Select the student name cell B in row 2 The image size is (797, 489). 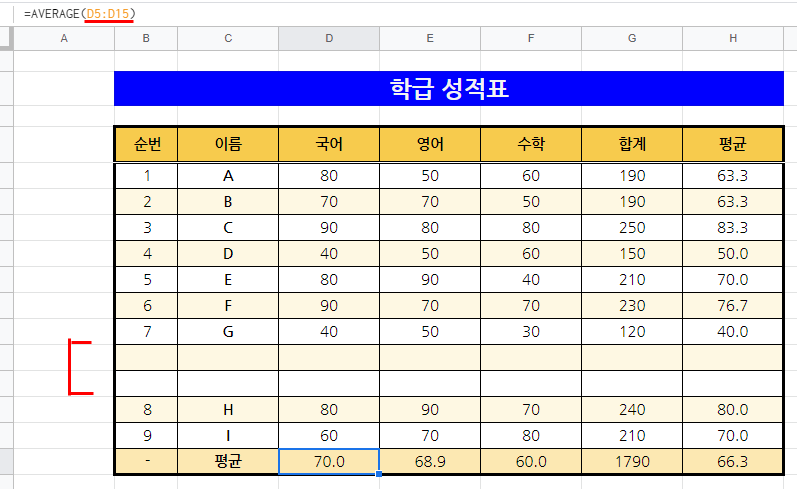[228, 202]
